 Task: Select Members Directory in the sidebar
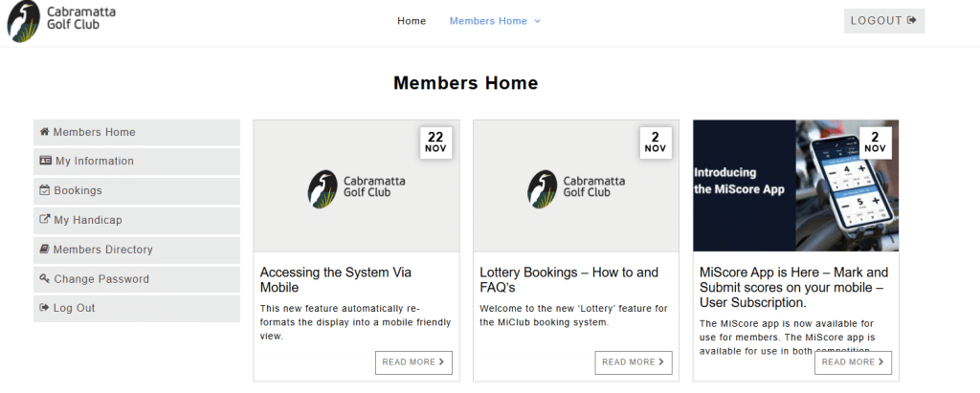[102, 250]
